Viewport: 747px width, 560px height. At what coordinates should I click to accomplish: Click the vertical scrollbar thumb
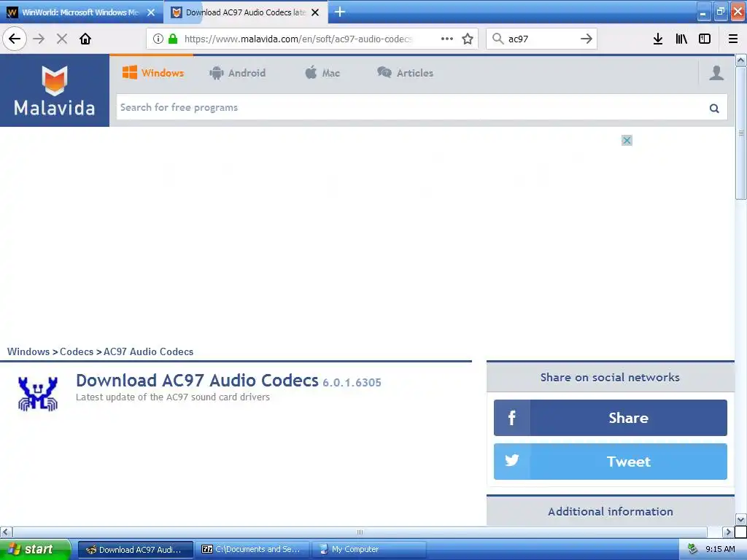740,133
